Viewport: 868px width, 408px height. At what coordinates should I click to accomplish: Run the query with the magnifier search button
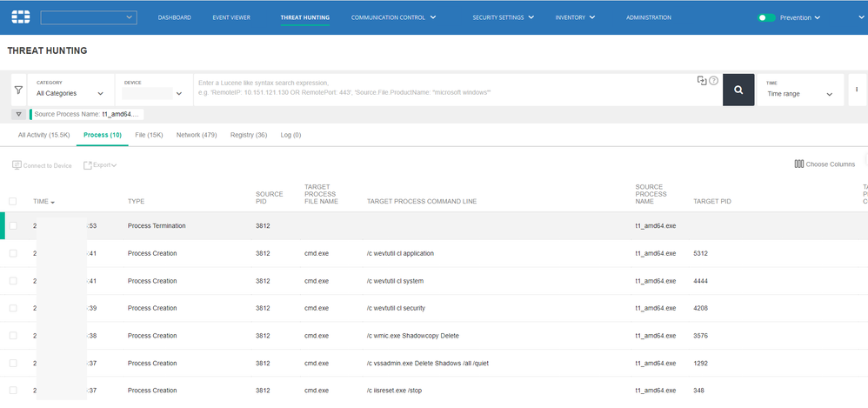[x=738, y=90]
